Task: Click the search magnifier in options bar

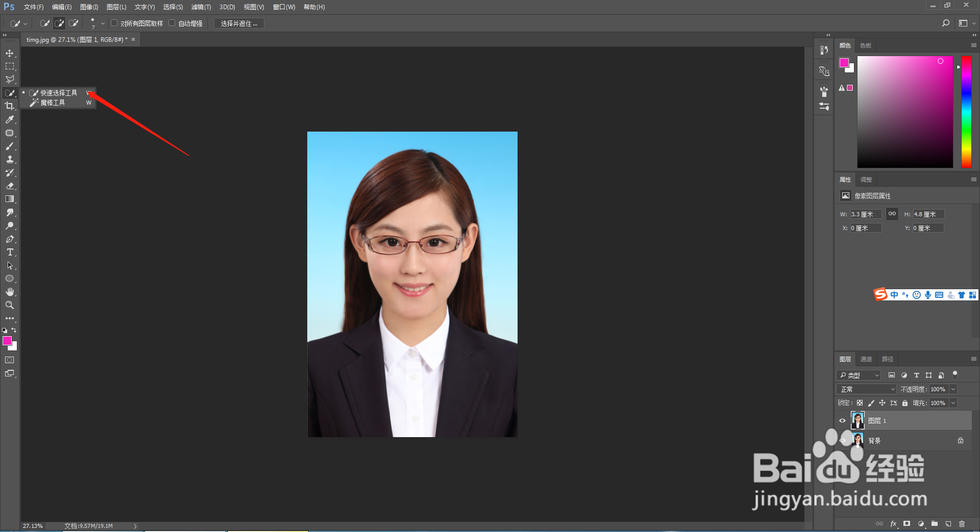Action: click(945, 23)
